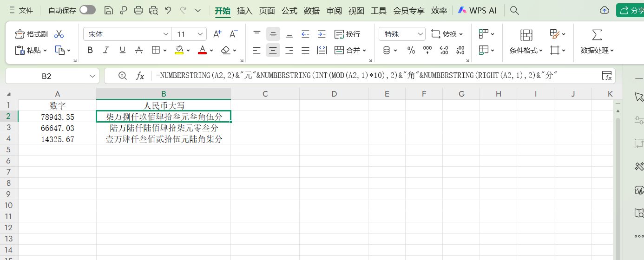644x260 pixels.
Task: Expand the number format dropdown showing 特殊
Action: 420,34
